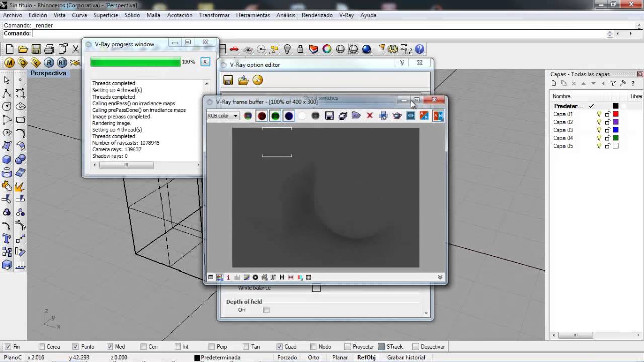Switch to blue channel in frame buffer
This screenshot has width=644, height=362.
[x=289, y=116]
